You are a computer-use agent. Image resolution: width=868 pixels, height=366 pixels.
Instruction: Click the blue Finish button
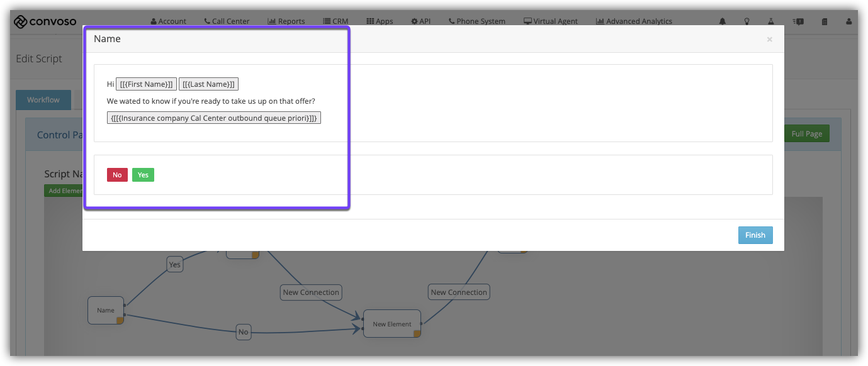point(755,235)
